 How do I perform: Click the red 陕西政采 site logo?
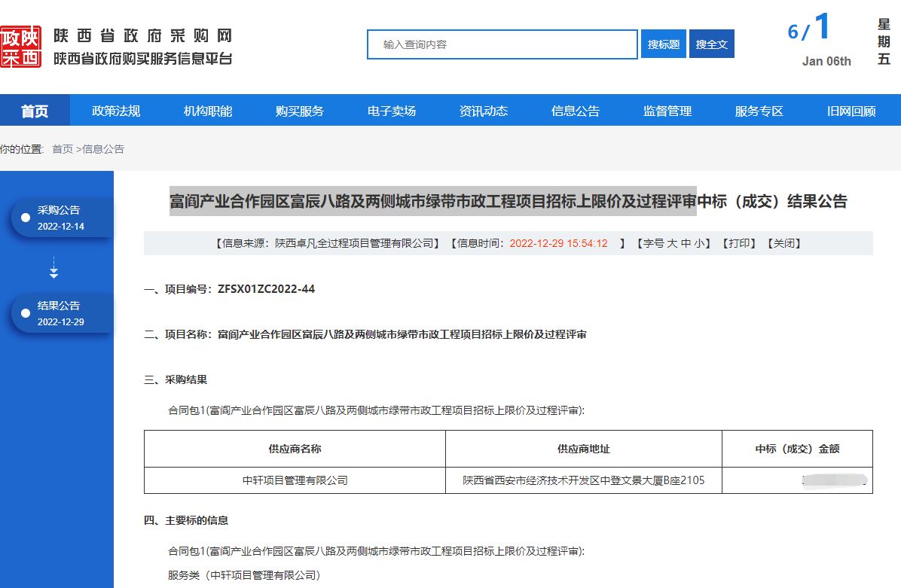coord(20,47)
